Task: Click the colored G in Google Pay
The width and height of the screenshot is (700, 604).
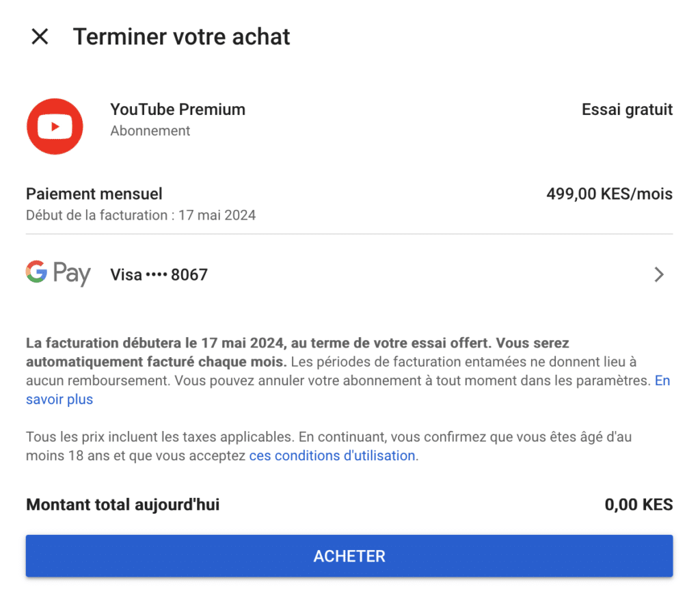Action: click(x=37, y=271)
